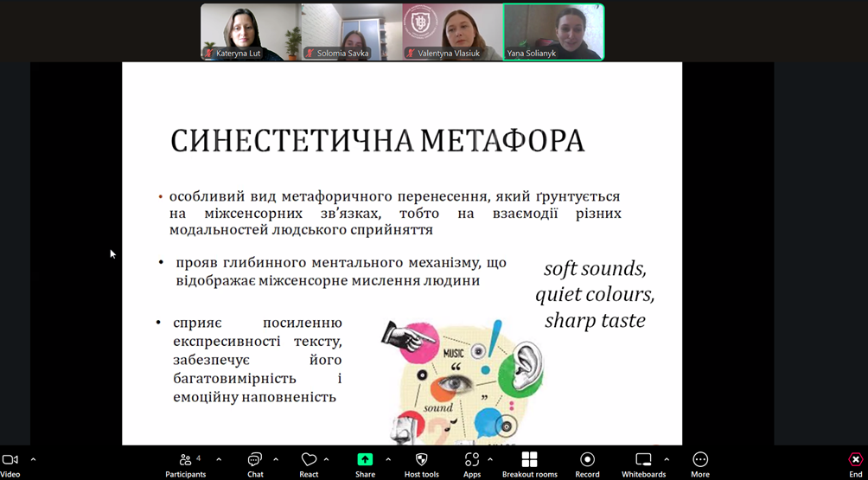Expand the Video options arrow
Image resolution: width=868 pixels, height=480 pixels.
pos(33,459)
